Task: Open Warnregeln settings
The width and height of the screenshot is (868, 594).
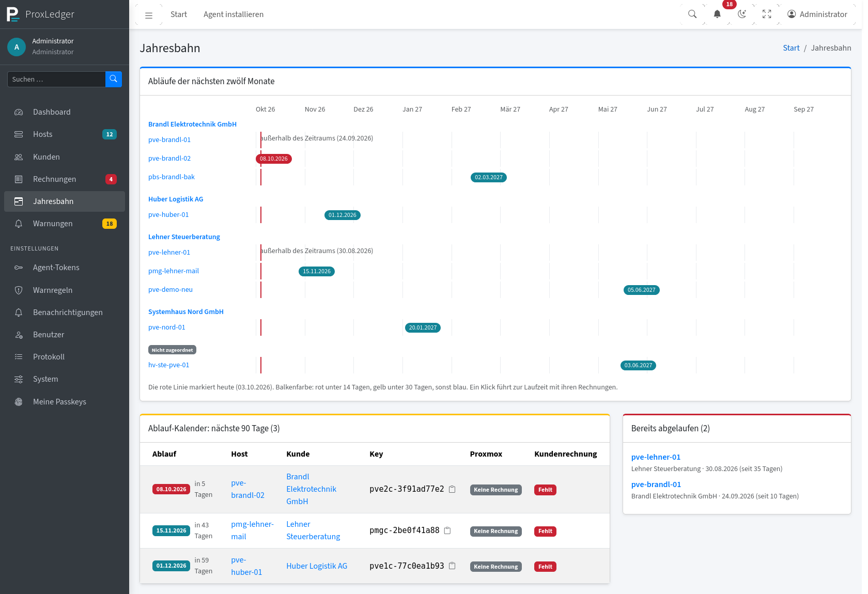Action: click(65, 290)
